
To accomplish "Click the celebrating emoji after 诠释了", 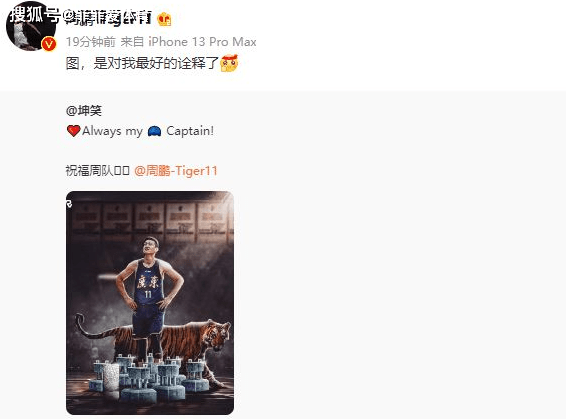I will (x=229, y=63).
